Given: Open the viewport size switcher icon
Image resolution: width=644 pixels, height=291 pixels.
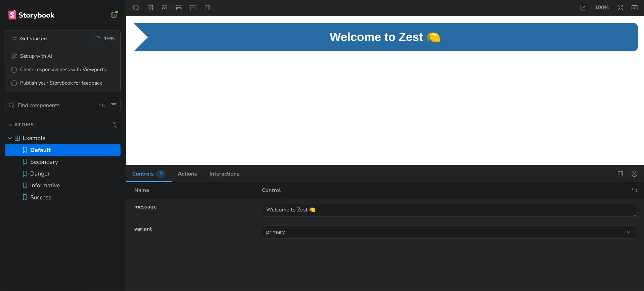Looking at the screenshot, I should (x=208, y=8).
